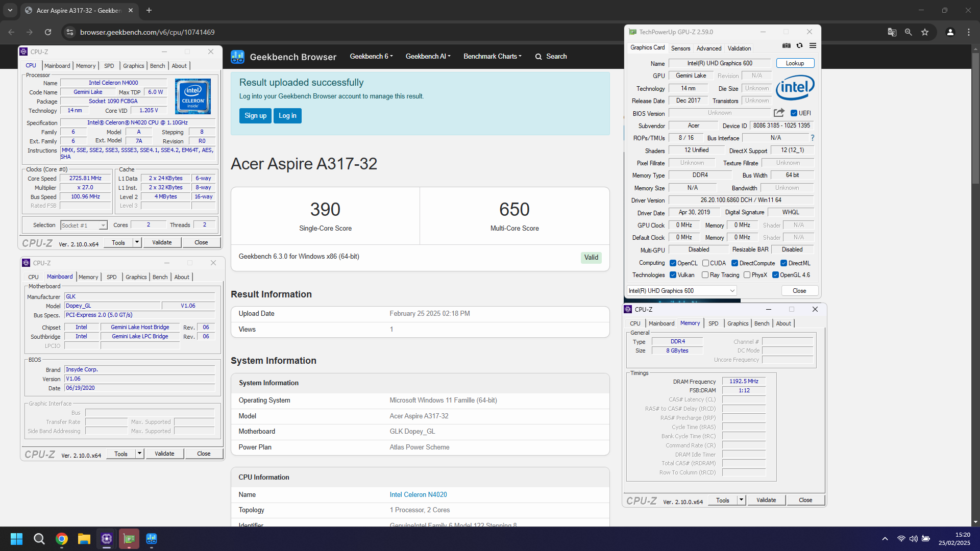Click the Lookup button in GPU-Z
Viewport: 980px width, 551px height.
[795, 63]
